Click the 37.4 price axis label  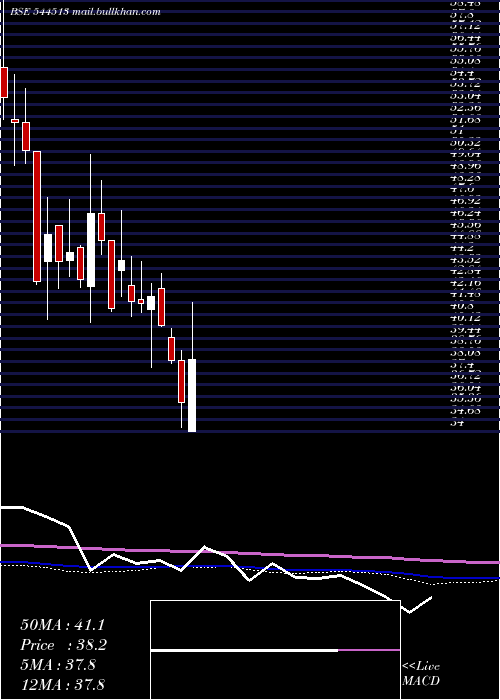462,365
